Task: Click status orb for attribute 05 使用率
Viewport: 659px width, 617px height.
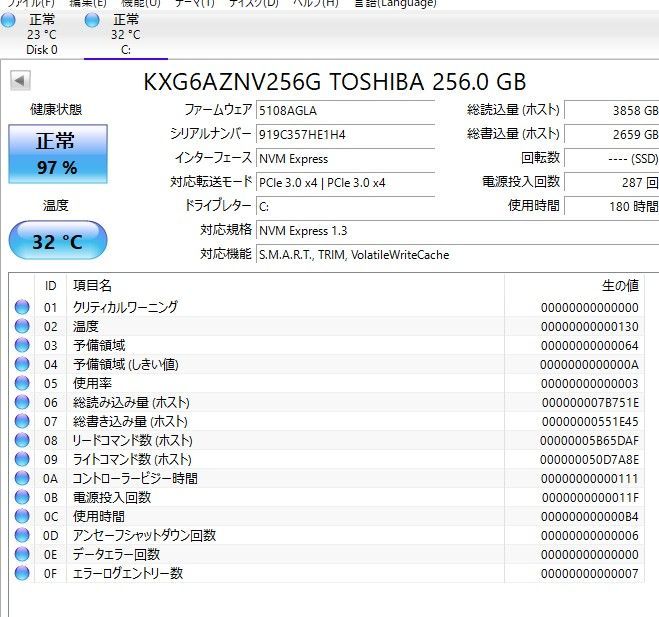Action: [22, 383]
